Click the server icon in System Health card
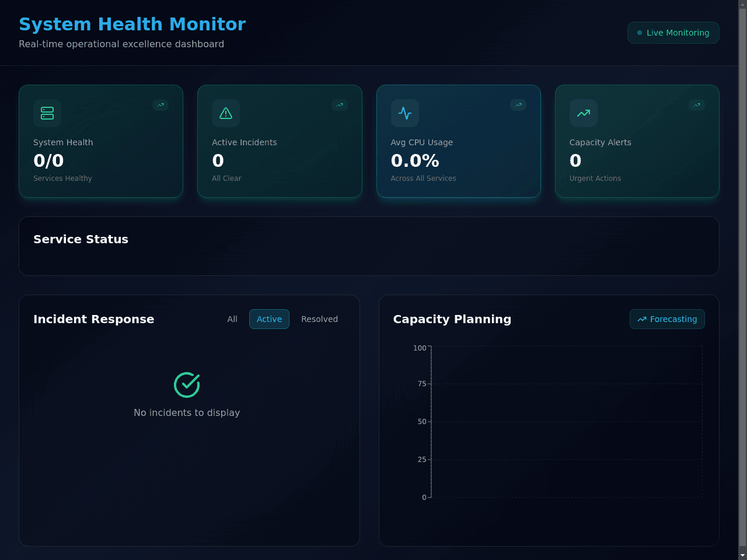This screenshot has height=560, width=747. pos(47,113)
